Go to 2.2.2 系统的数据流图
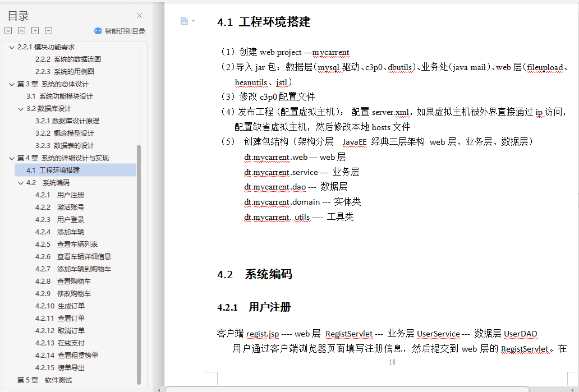Screen dimensions: 579x392 coord(68,59)
